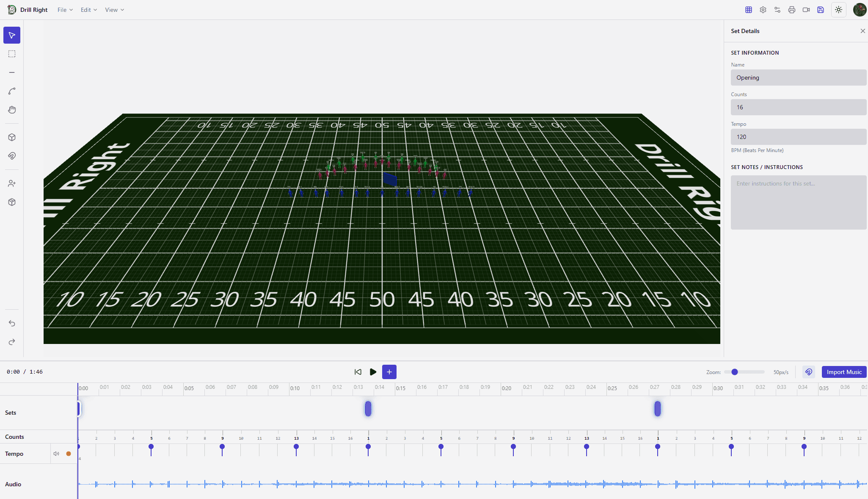Click the Import Music button
This screenshot has width=868, height=499.
tap(844, 372)
